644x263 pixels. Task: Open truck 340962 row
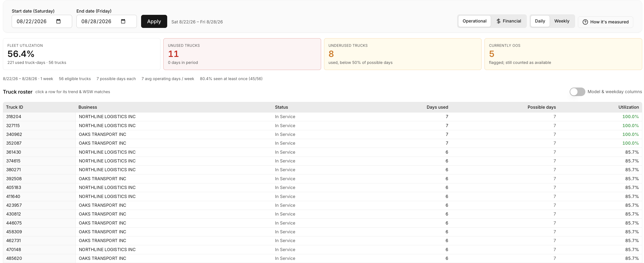322,134
